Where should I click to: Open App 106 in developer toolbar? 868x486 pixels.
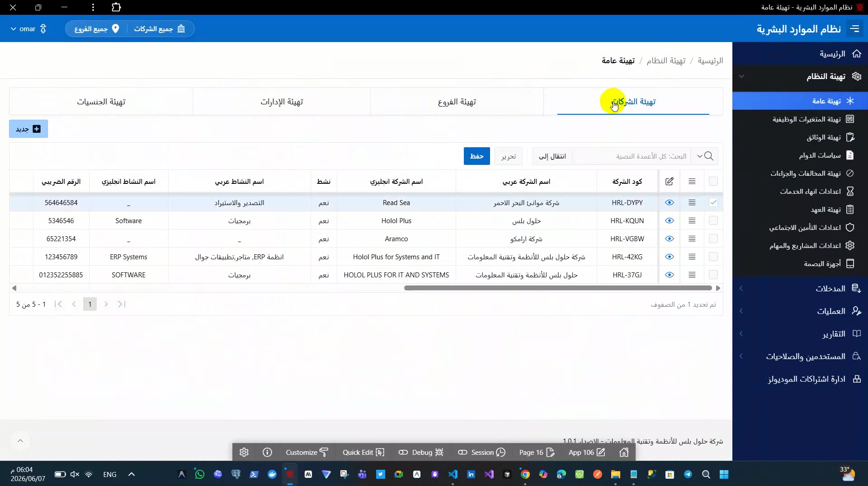(x=587, y=452)
